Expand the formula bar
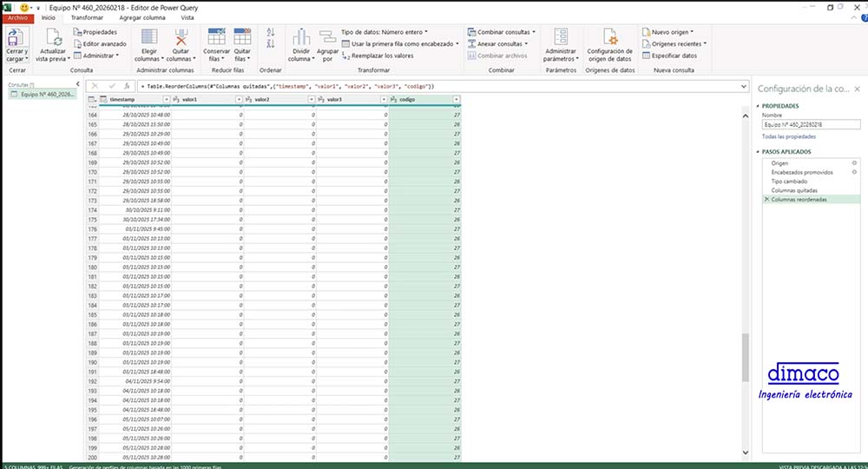This screenshot has height=469, width=868. [746, 86]
